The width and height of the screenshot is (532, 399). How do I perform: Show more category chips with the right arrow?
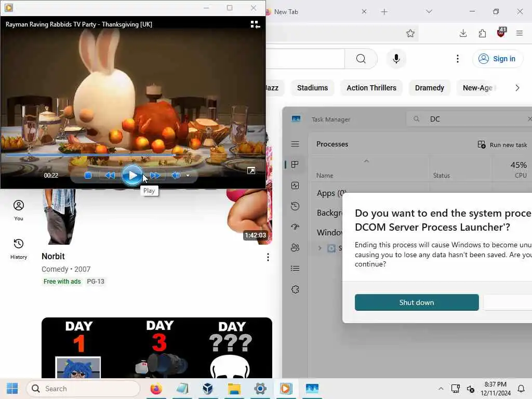[517, 88]
